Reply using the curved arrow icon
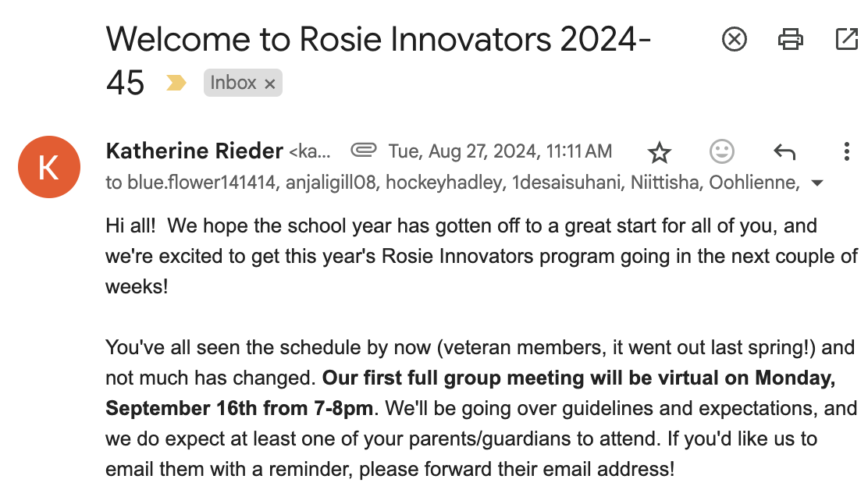868x504 pixels. pyautogui.click(x=784, y=151)
